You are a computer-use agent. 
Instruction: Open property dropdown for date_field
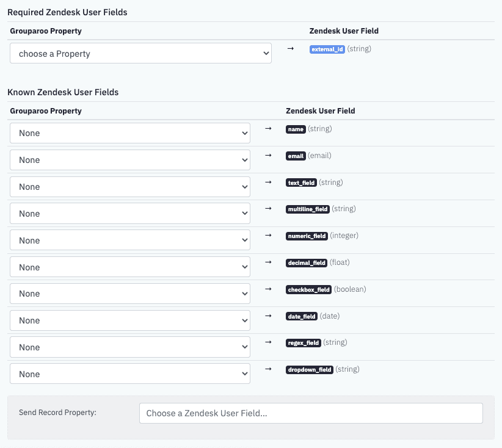[x=130, y=320]
